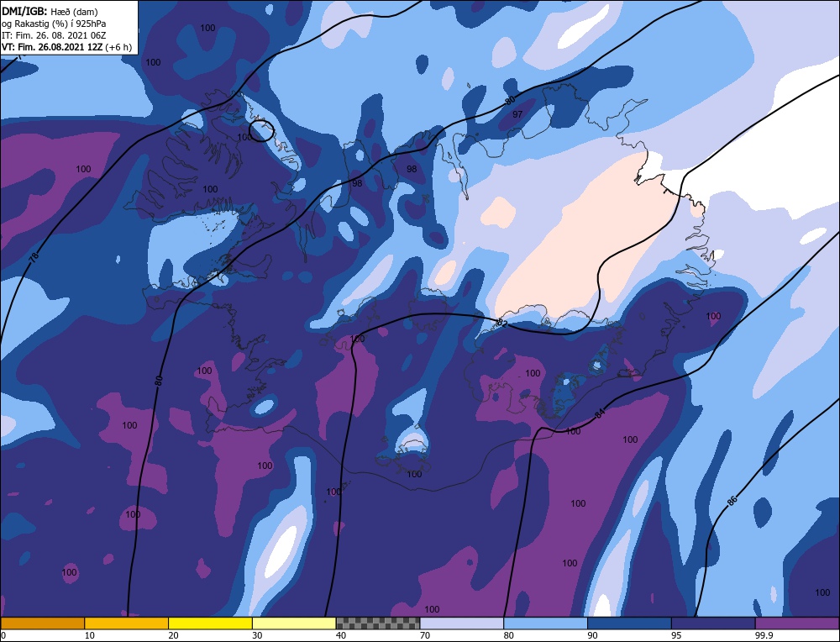Select the dark navy 95–99.9 legend swatch
Image resolution: width=840 pixels, height=642 pixels.
coord(713,624)
